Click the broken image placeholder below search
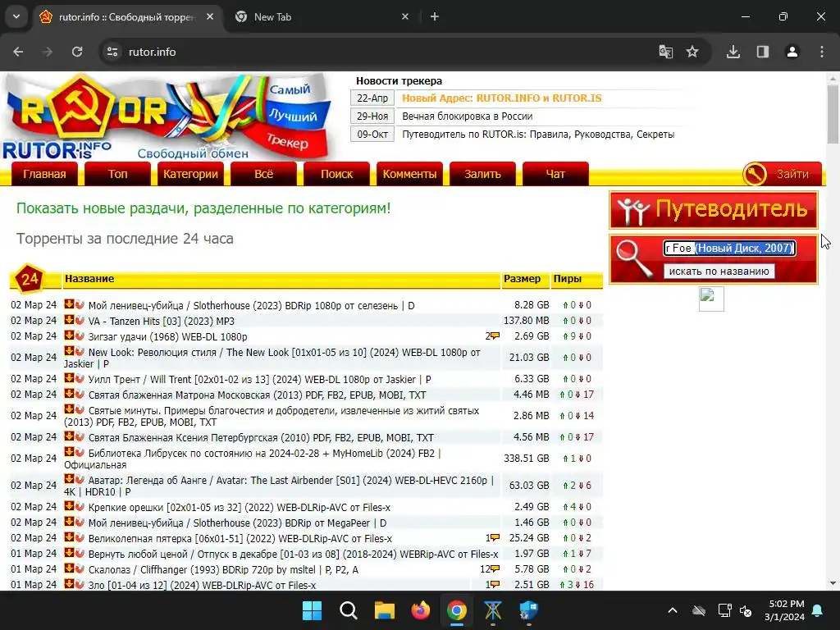Image resolution: width=840 pixels, height=630 pixels. pyautogui.click(x=711, y=299)
